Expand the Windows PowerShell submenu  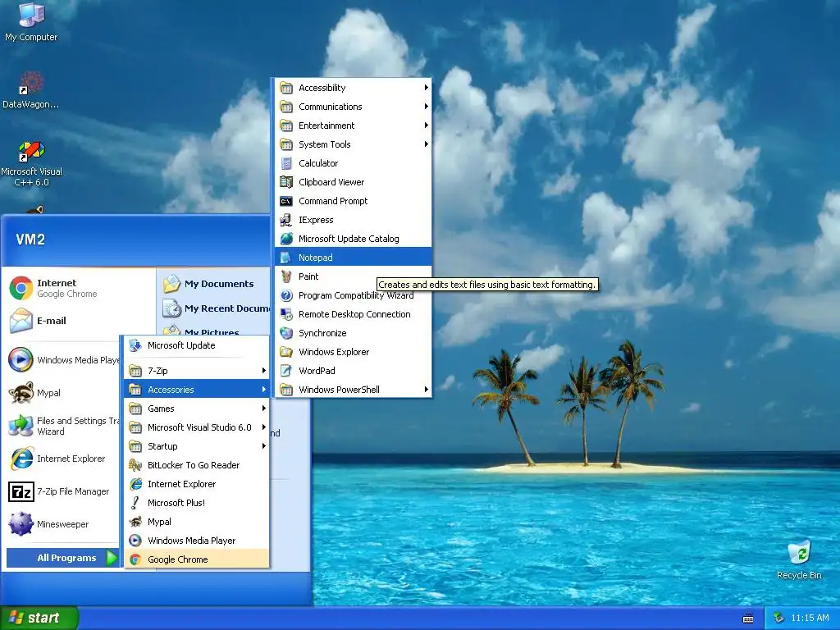click(353, 390)
